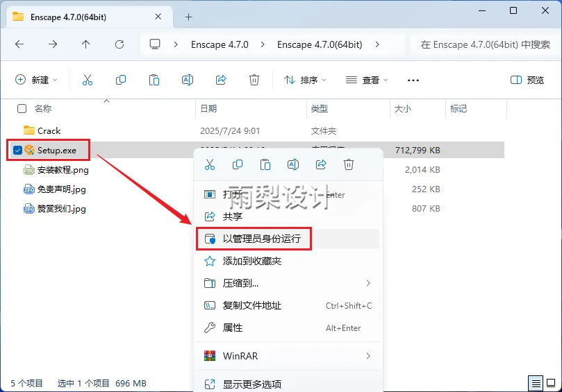Screen dimensions: 562x392
Task: Click the 安装教程.png file icon
Action: (x=29, y=170)
